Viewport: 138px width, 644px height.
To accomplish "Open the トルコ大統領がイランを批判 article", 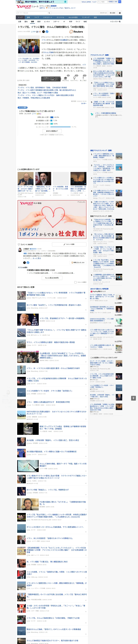I will coord(49,391).
